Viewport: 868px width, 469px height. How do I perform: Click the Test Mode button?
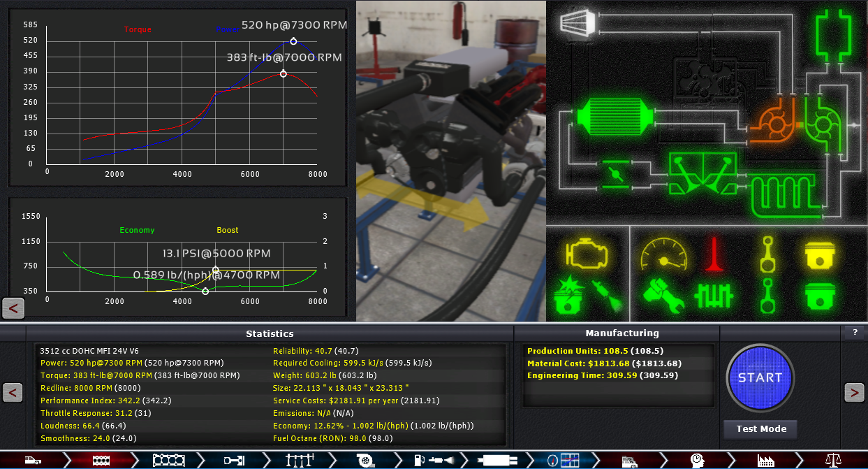[x=760, y=429]
